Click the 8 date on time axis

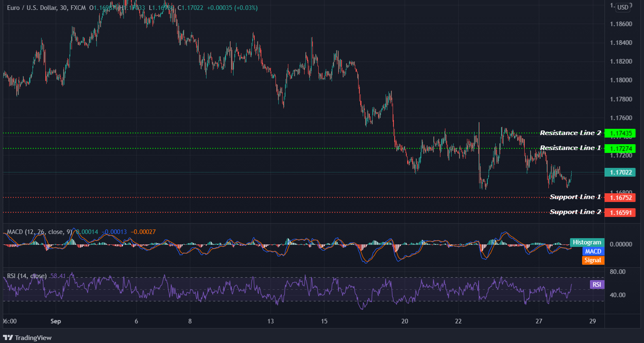(x=190, y=321)
